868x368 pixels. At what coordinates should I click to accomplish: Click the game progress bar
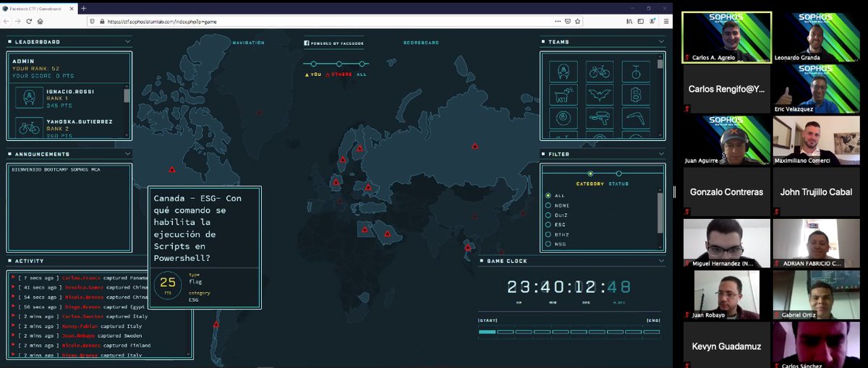click(x=569, y=332)
